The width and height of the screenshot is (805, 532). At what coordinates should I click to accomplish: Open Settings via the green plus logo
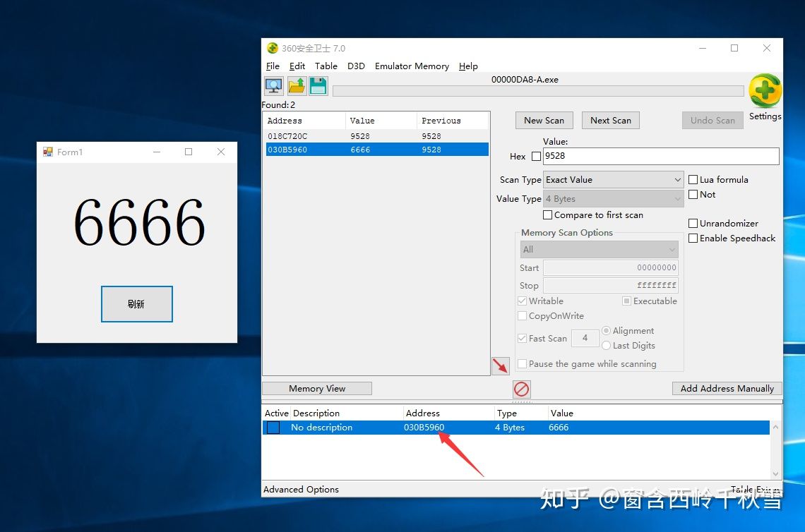coord(765,91)
